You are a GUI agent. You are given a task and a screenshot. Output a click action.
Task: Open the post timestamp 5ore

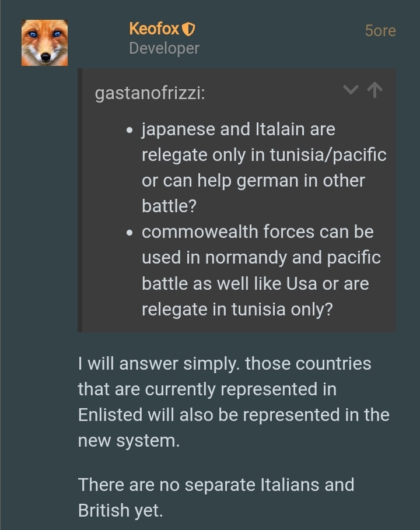coord(380,30)
